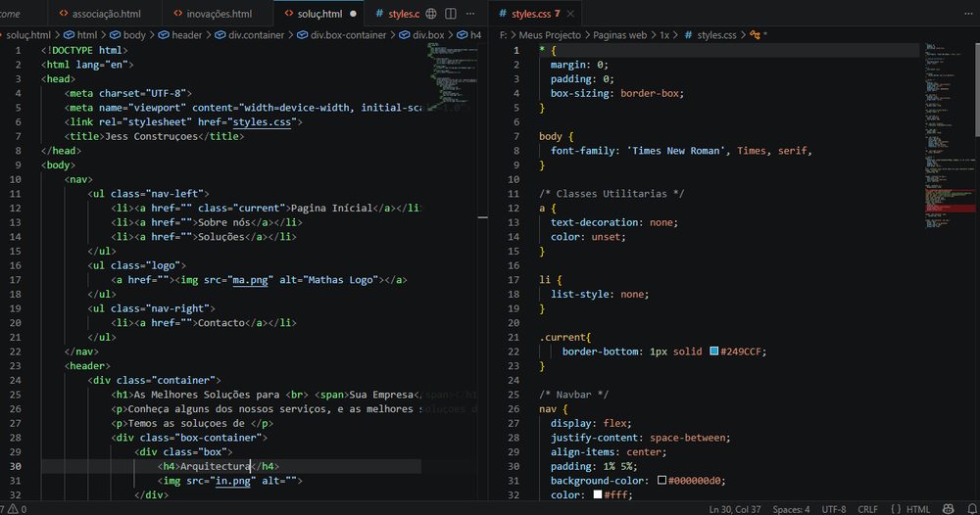980x515 pixels.
Task: Click the curly braces icon beside HTML
Action: tap(896, 509)
